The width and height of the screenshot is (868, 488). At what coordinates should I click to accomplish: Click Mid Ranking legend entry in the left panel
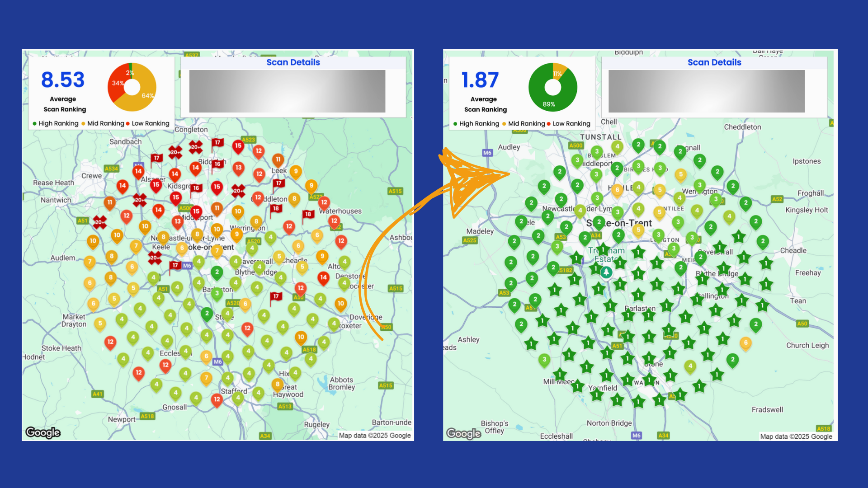[x=103, y=123]
